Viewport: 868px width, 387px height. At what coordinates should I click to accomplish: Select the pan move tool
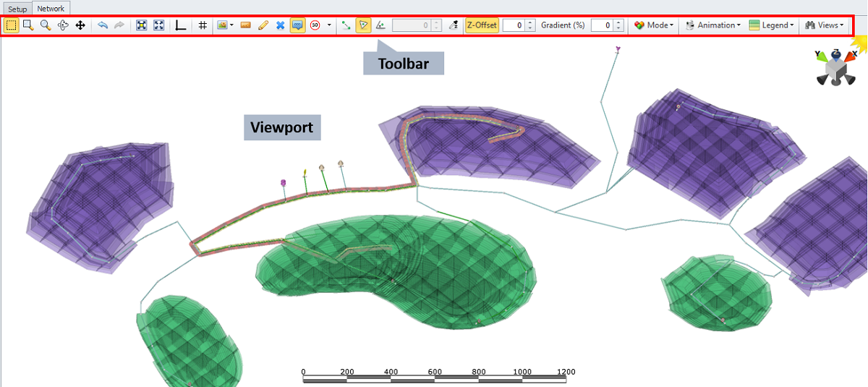(x=80, y=25)
